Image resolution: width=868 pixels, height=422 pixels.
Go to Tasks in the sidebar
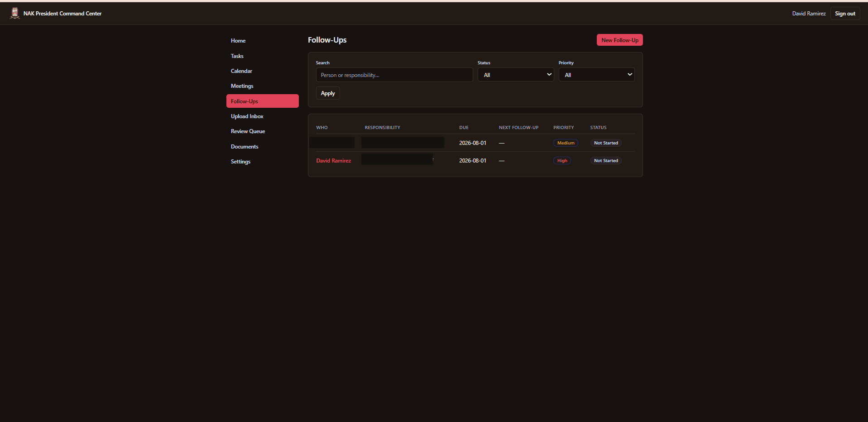point(262,56)
